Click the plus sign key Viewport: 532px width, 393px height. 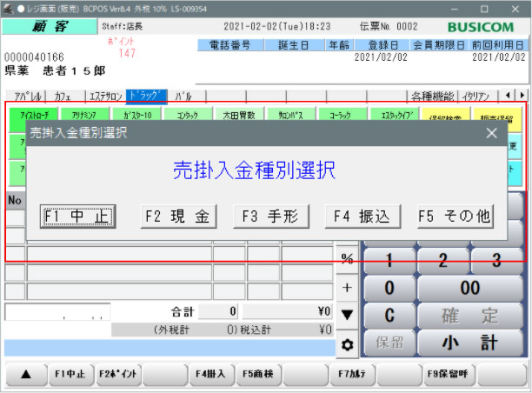[x=347, y=287]
